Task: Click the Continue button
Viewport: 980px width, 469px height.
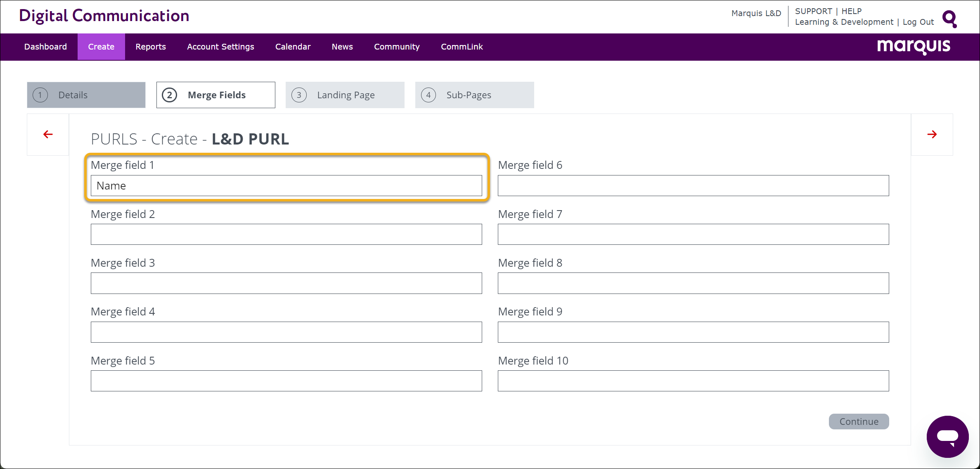Action: click(x=859, y=422)
